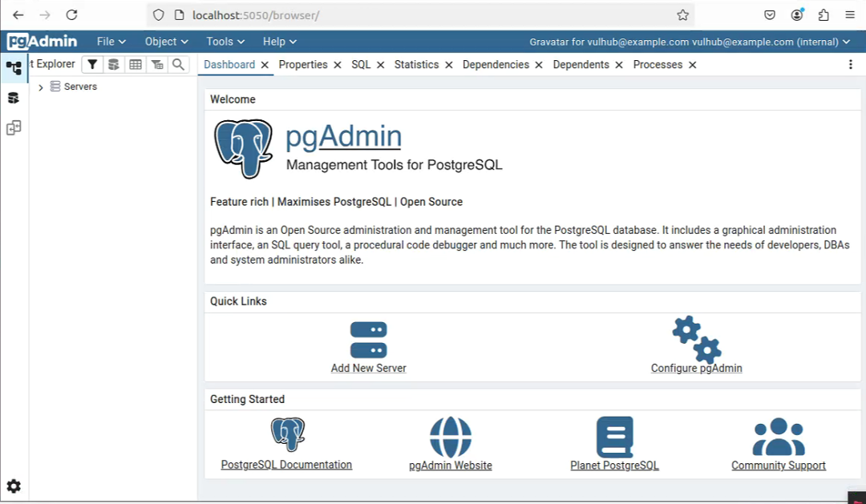The image size is (866, 504).
Task: Click the Add New Server icon
Action: tap(368, 340)
